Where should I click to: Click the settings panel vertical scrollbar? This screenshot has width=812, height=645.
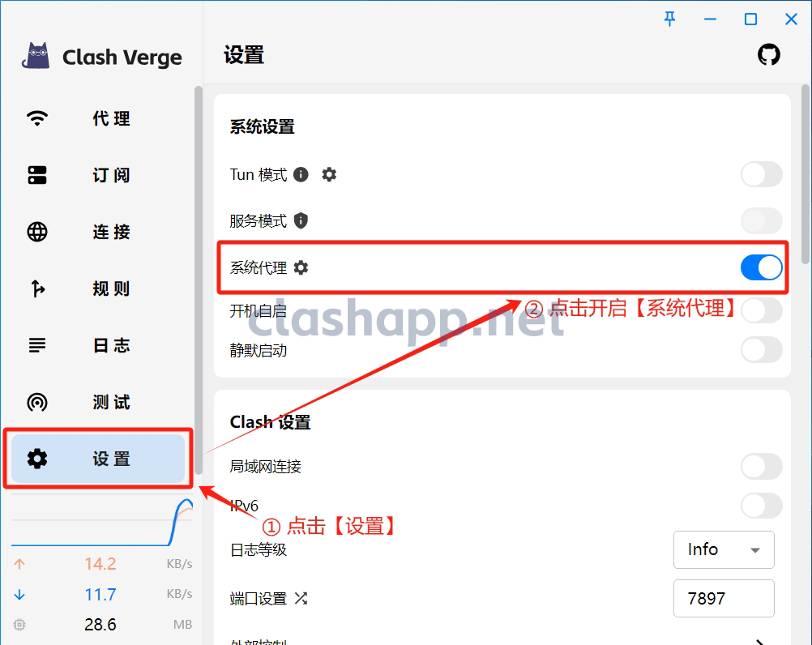tap(806, 174)
